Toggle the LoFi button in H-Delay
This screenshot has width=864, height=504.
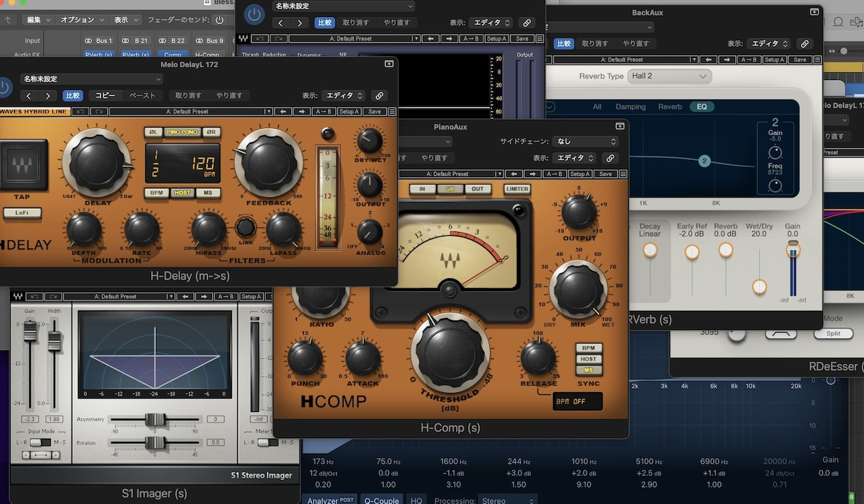pos(22,212)
